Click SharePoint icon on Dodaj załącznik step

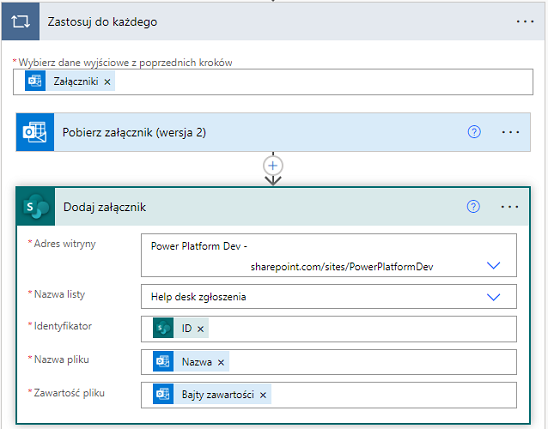36,207
